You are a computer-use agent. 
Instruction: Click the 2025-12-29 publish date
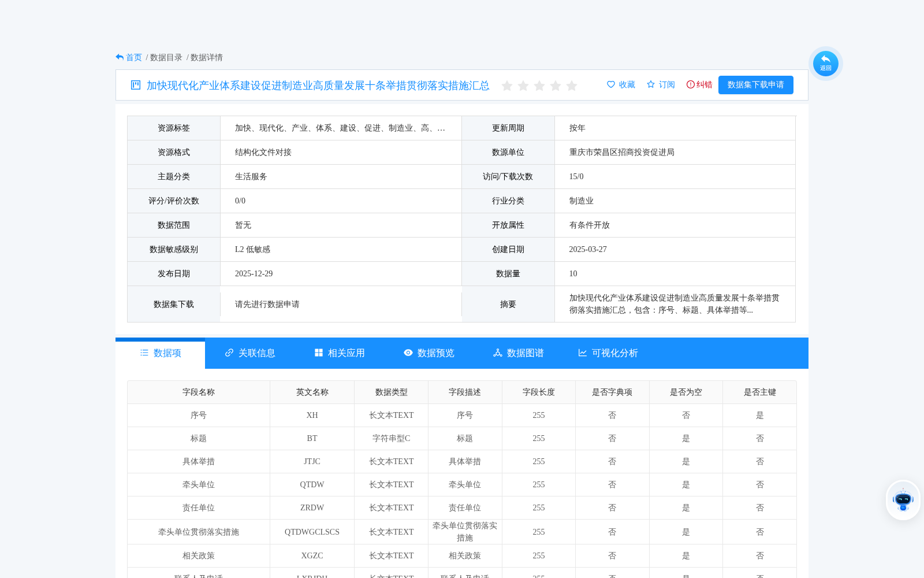point(254,274)
